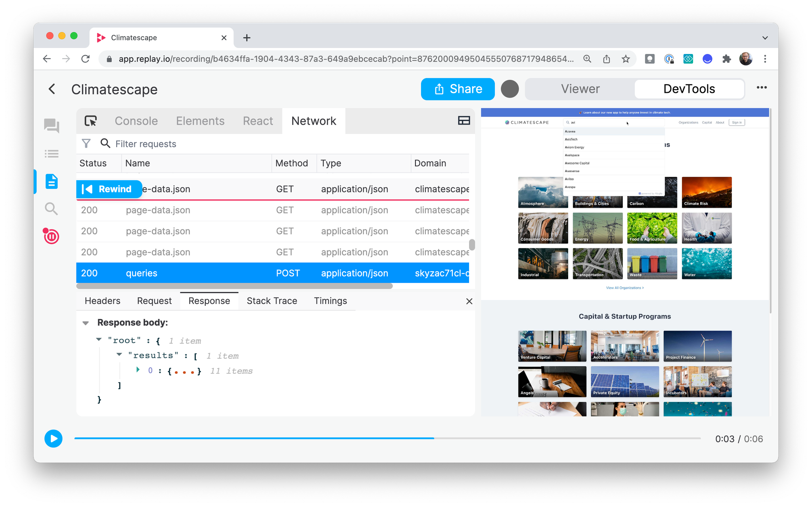This screenshot has width=812, height=507.
Task: Open the Chrome profile avatar
Action: 746,59
